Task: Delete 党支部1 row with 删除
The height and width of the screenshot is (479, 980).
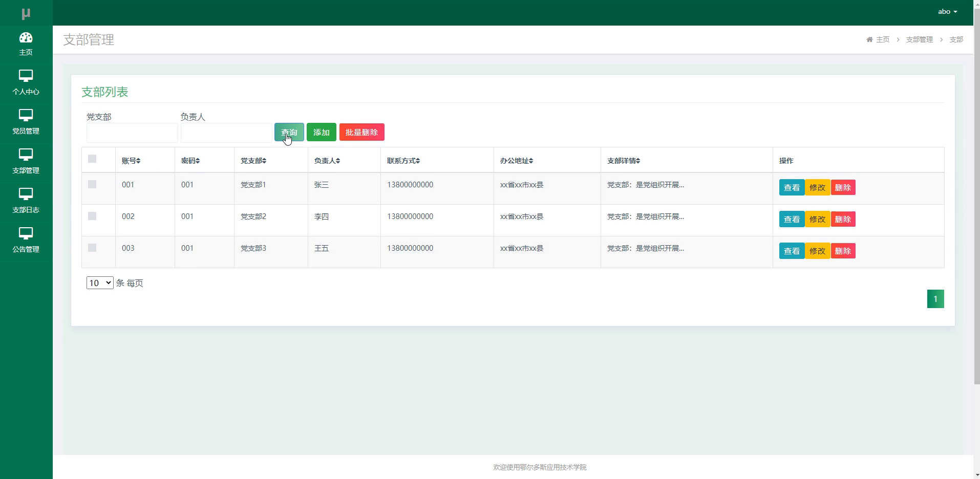Action: pyautogui.click(x=843, y=187)
